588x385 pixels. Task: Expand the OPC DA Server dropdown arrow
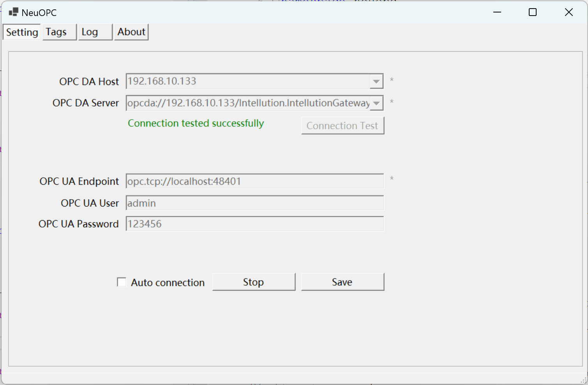(x=376, y=103)
